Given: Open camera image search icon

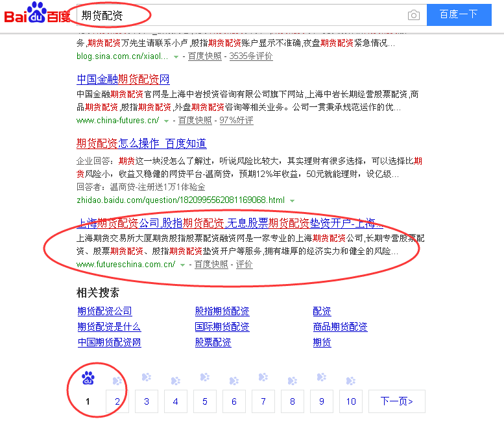Looking at the screenshot, I should click(x=413, y=15).
